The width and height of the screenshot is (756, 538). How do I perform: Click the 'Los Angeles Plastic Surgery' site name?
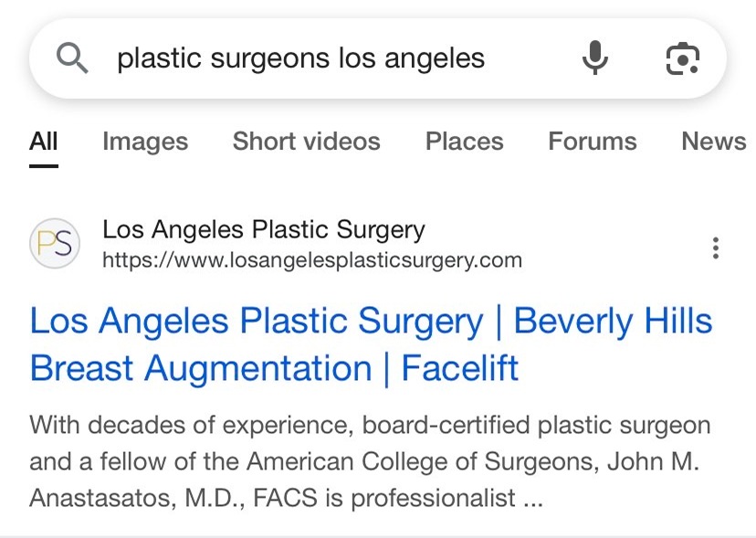pyautogui.click(x=265, y=229)
